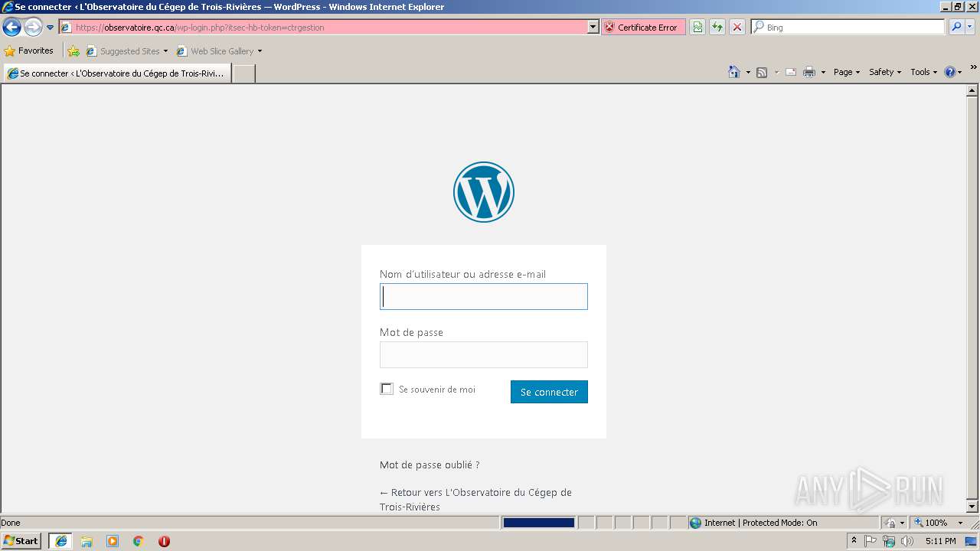Click the network tray icon
Viewport: 980px width, 551px height.
click(889, 541)
